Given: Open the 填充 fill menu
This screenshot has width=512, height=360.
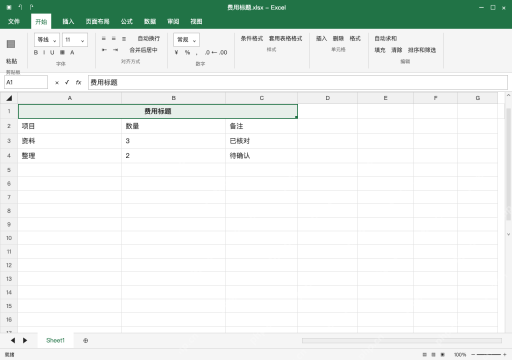Looking at the screenshot, I should [380, 50].
